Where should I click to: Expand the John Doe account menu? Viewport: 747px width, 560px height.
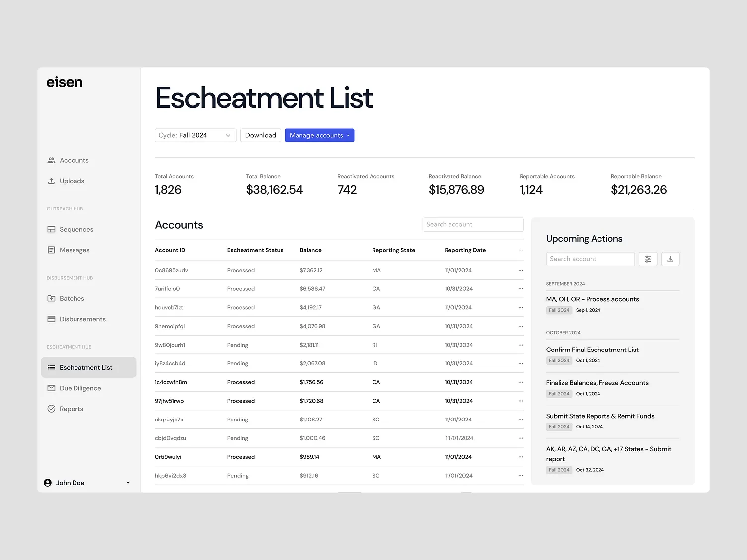coord(127,482)
